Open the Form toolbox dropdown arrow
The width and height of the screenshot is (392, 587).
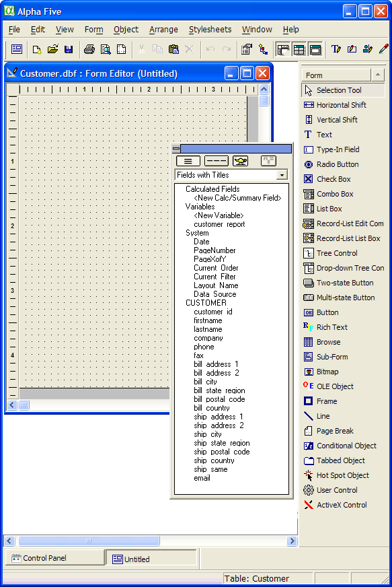pyautogui.click(x=378, y=75)
